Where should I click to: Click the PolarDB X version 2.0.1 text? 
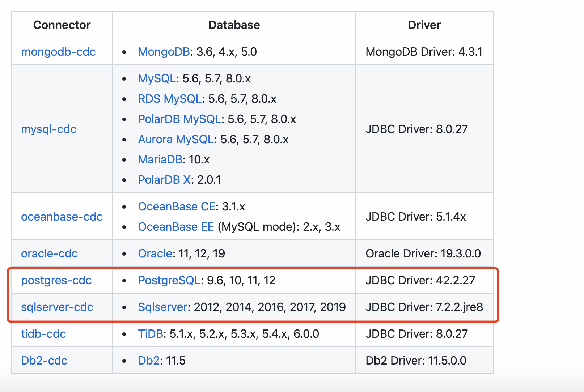[209, 180]
